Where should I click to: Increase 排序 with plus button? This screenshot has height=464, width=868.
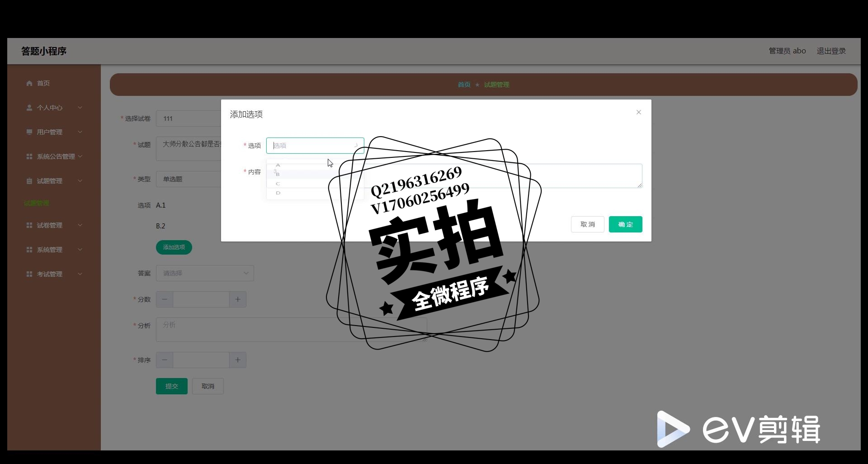[x=238, y=360]
